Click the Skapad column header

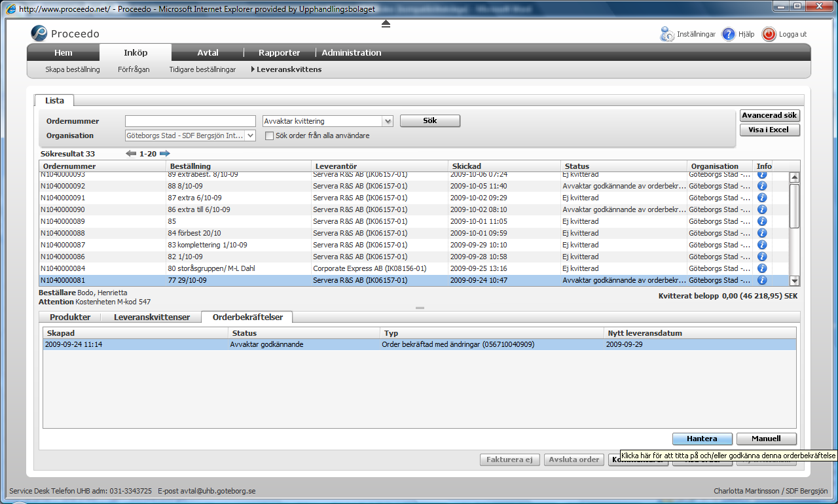tap(135, 333)
